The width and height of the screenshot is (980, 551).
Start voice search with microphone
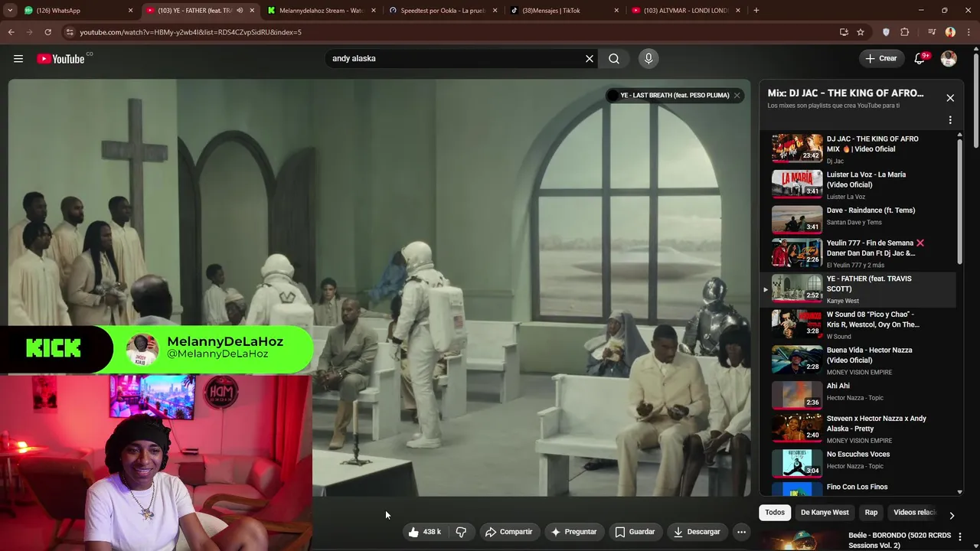(648, 58)
